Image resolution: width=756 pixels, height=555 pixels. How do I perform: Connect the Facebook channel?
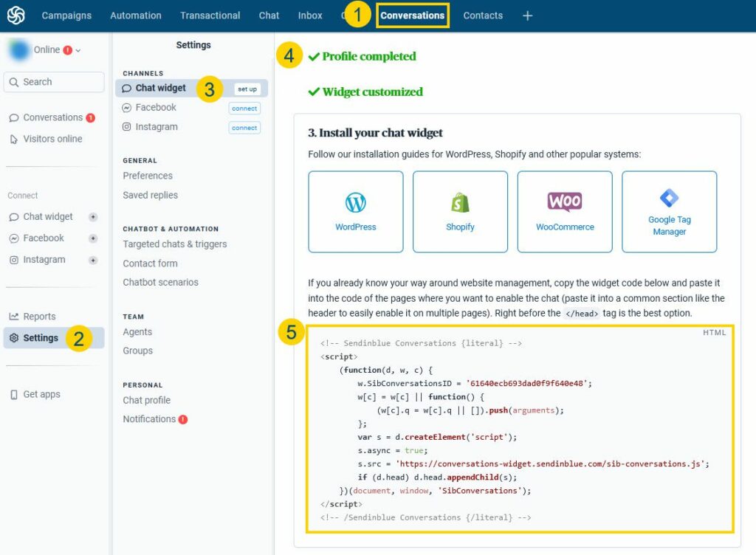coord(244,108)
